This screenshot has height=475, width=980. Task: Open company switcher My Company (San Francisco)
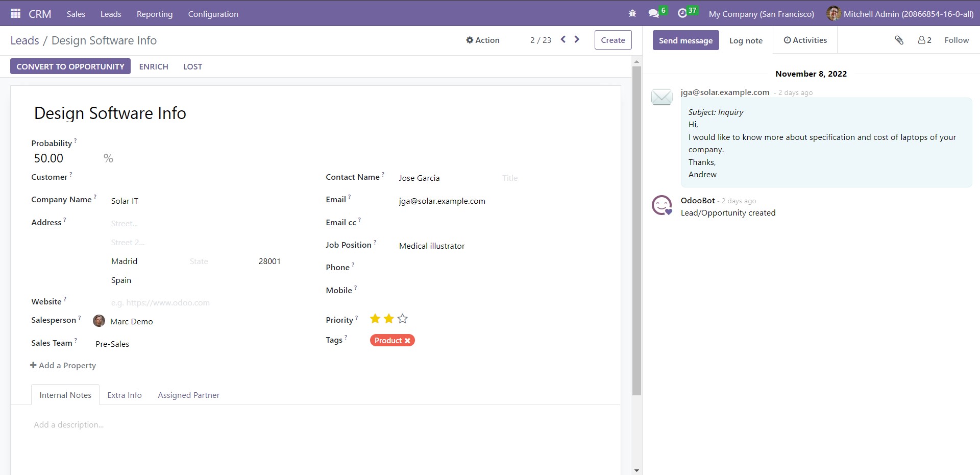(x=761, y=14)
